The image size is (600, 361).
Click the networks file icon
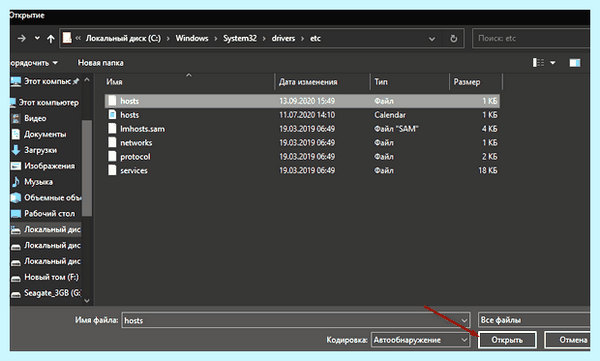click(112, 143)
